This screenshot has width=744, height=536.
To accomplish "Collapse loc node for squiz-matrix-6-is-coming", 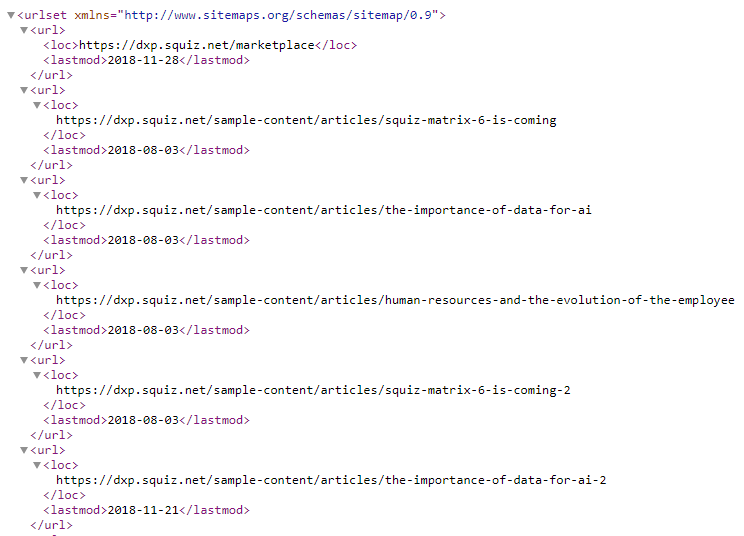I will point(37,105).
